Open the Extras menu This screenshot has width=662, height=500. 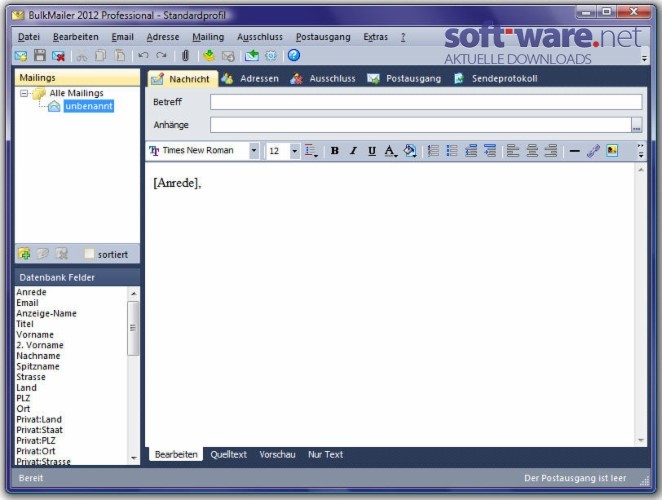pyautogui.click(x=375, y=37)
